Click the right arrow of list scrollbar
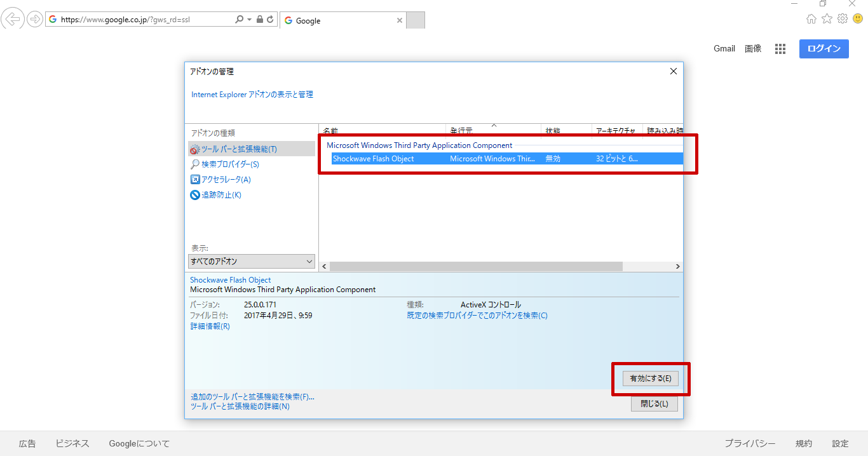The width and height of the screenshot is (868, 456). tap(677, 267)
